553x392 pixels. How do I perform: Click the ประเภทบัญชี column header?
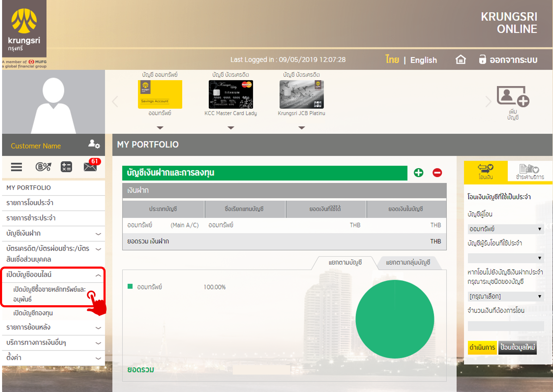click(163, 209)
